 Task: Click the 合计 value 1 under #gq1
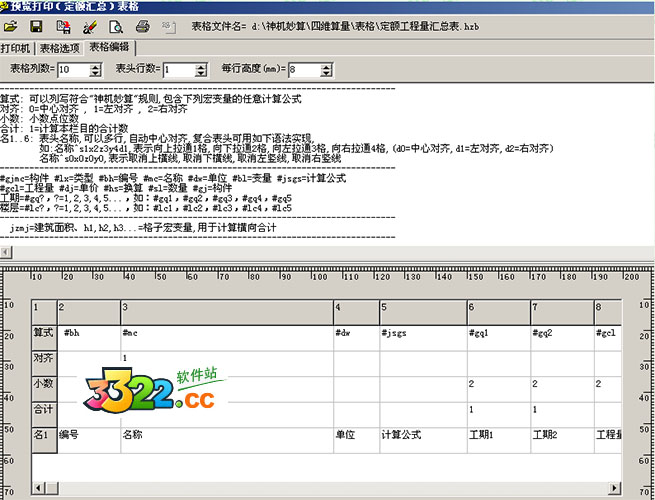point(499,414)
